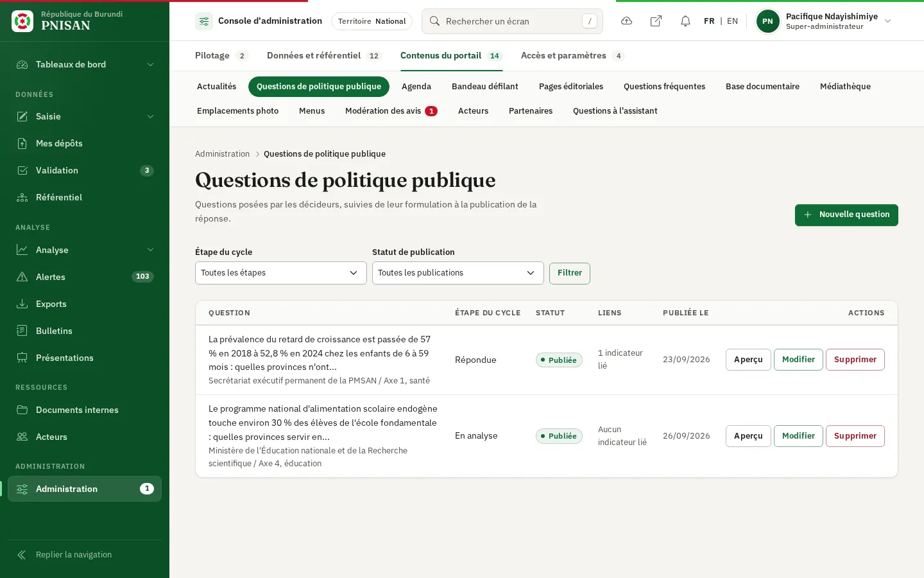The image size is (924, 578).
Task: Click the Présentations sidebar icon
Action: click(22, 358)
